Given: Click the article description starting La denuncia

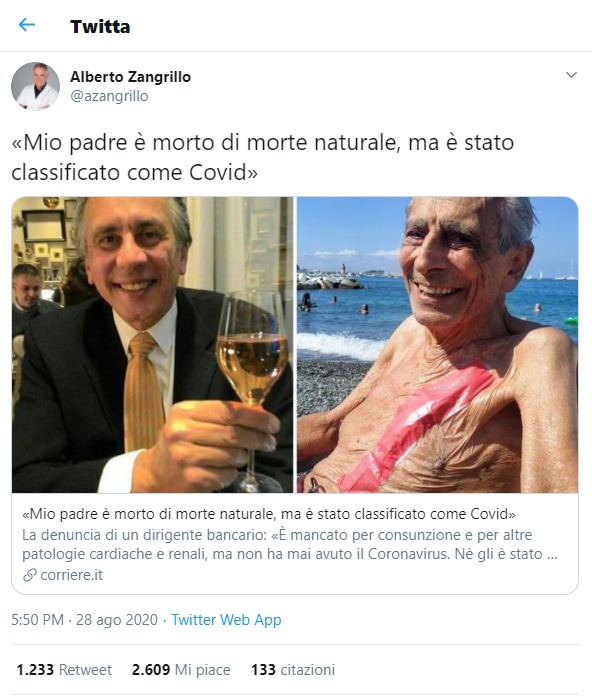Looking at the screenshot, I should (x=290, y=545).
